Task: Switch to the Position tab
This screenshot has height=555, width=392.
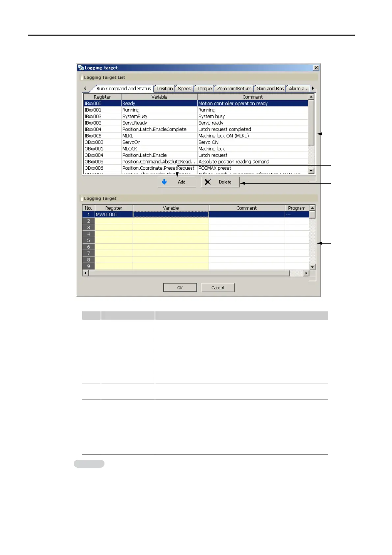Action: pyautogui.click(x=164, y=89)
